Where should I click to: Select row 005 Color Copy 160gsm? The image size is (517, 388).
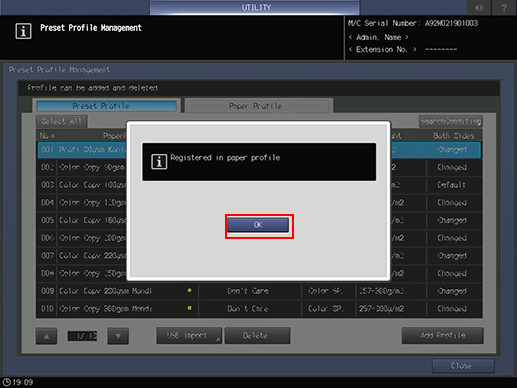click(x=259, y=220)
